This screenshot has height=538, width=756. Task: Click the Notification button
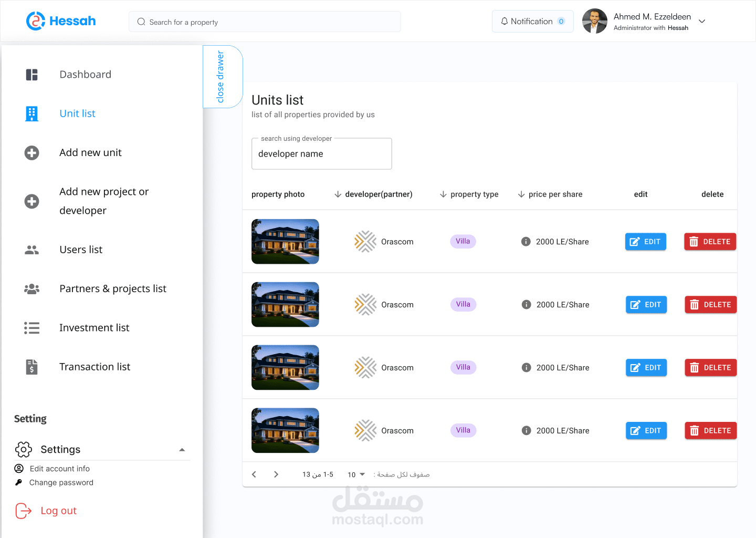(x=533, y=22)
